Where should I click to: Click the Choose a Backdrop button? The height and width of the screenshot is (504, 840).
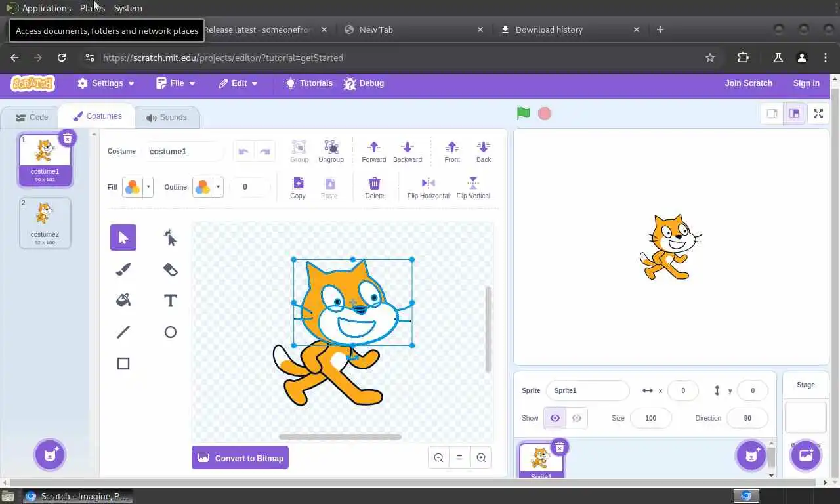[x=806, y=455]
